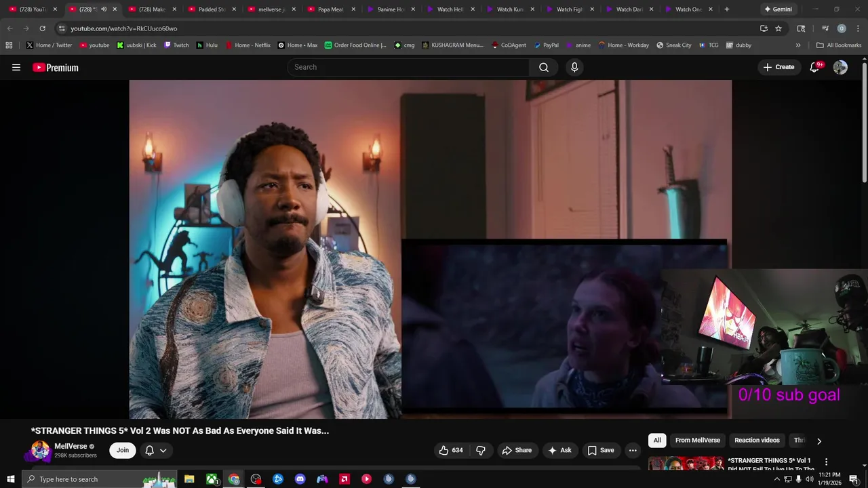868x488 pixels.
Task: Show more filter chips with right chevron
Action: click(x=818, y=441)
